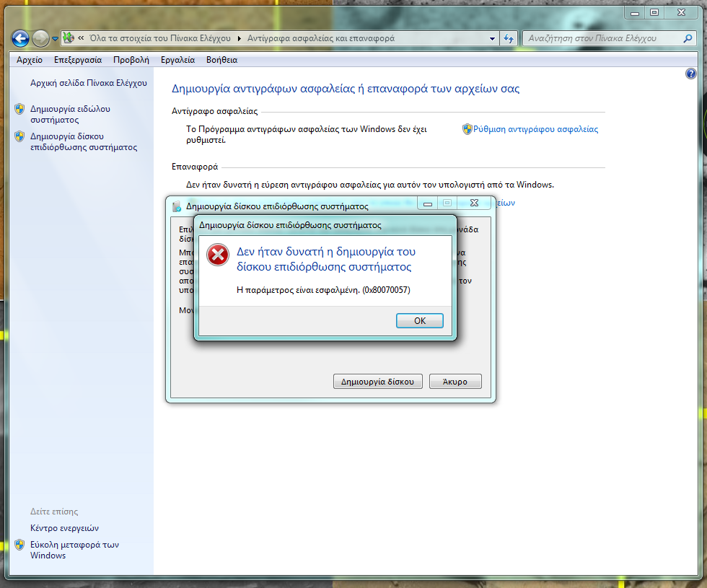
Task: Close the repair disc dialog window
Action: tap(475, 203)
